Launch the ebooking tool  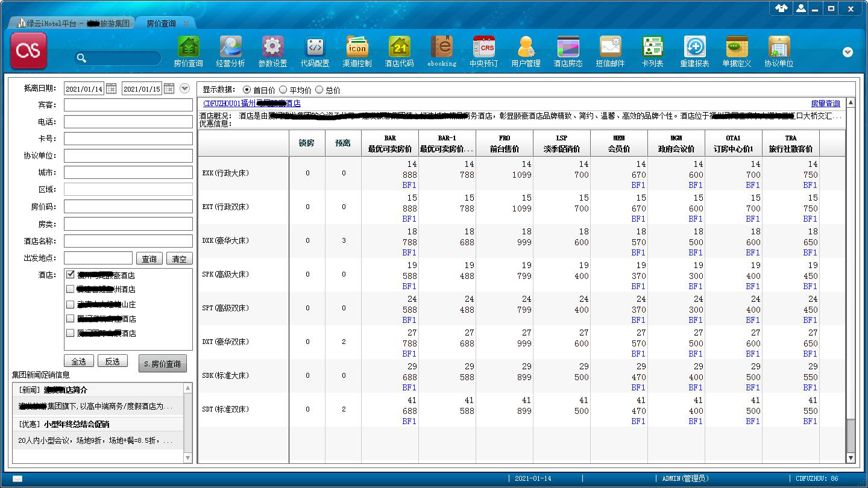pos(441,47)
